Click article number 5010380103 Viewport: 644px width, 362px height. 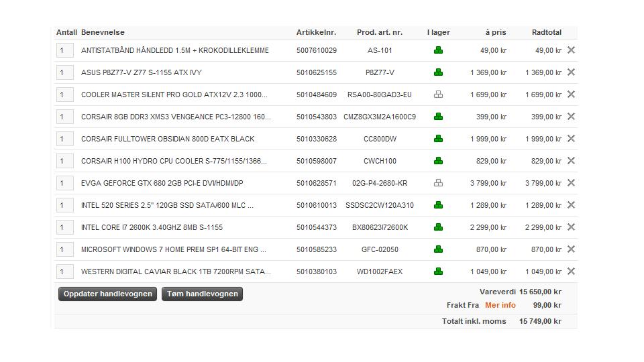pos(316,272)
